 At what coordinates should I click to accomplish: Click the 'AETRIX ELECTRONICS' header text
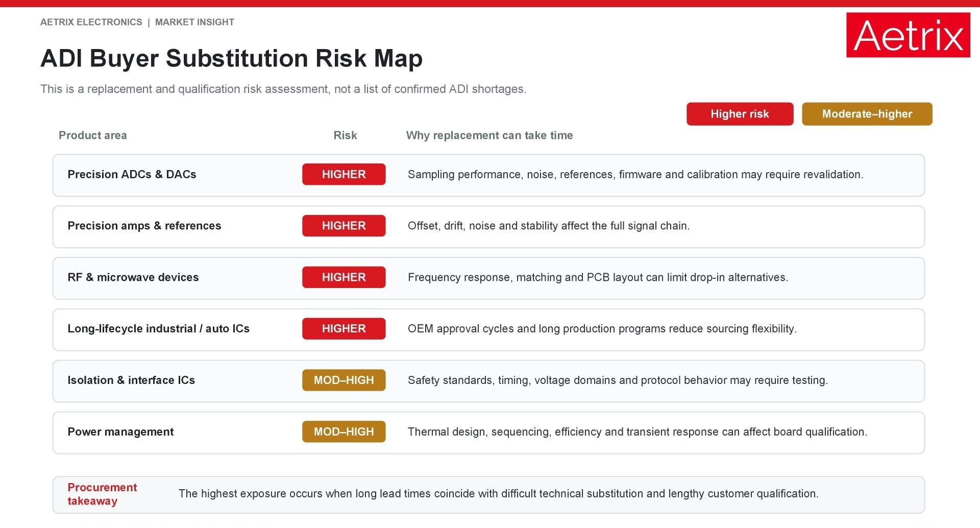[91, 22]
